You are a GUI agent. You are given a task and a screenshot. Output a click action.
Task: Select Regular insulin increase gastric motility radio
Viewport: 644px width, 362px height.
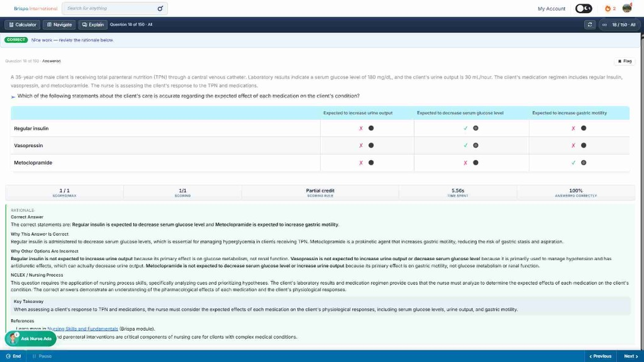[584, 128]
